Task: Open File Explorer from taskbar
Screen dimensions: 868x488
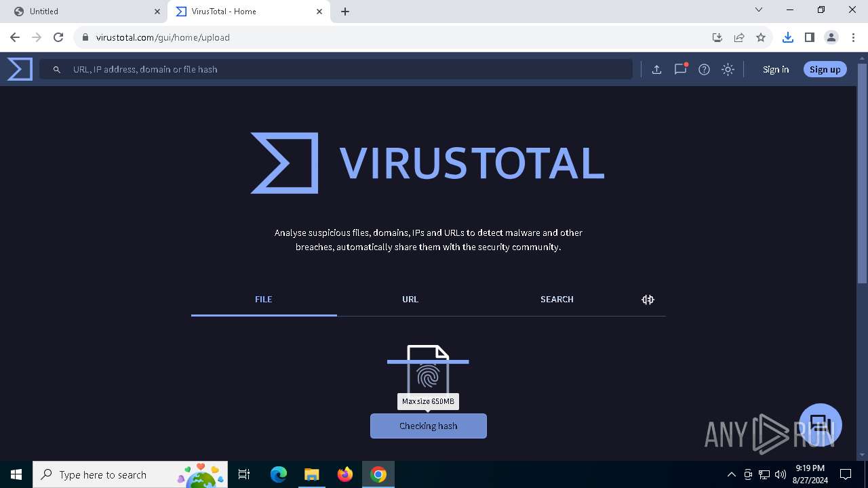Action: [x=311, y=474]
